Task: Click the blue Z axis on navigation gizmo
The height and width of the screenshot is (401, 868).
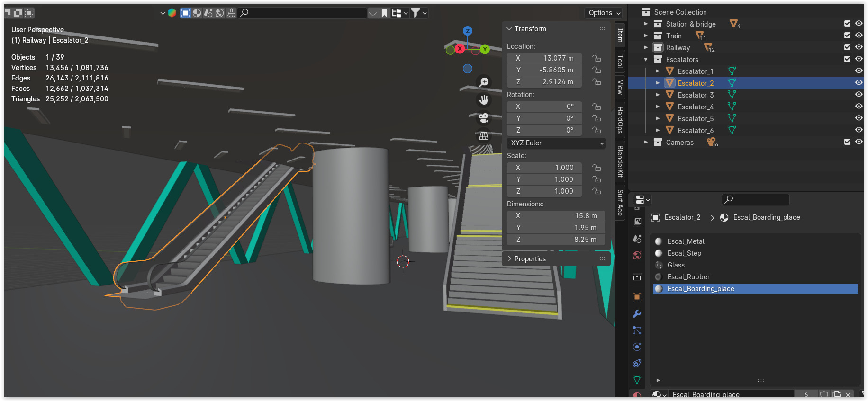Action: pos(468,31)
